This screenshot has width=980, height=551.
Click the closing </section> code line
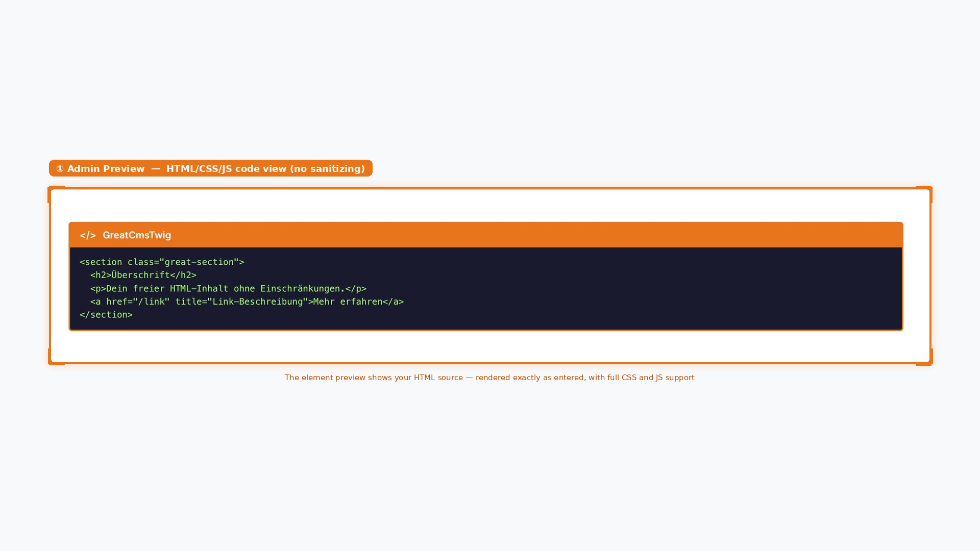106,315
